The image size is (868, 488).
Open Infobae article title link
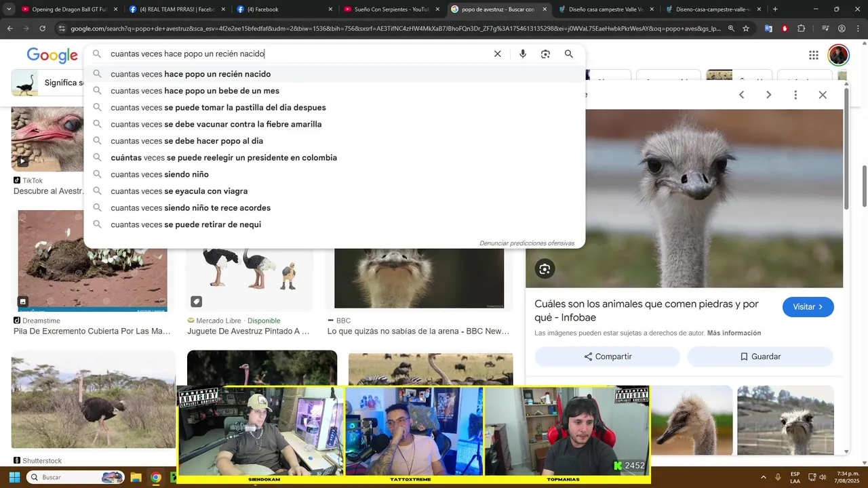646,311
